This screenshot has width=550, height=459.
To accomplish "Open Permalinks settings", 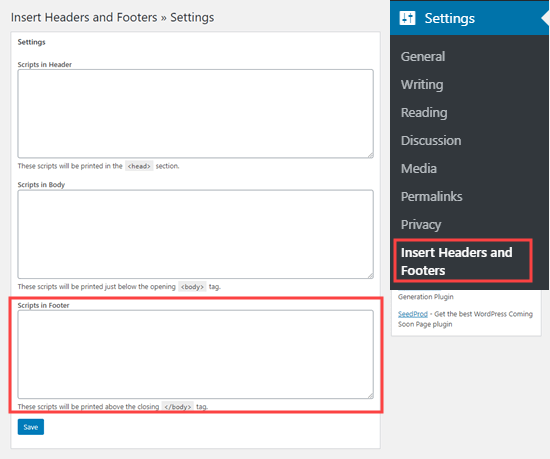I will pyautogui.click(x=431, y=197).
